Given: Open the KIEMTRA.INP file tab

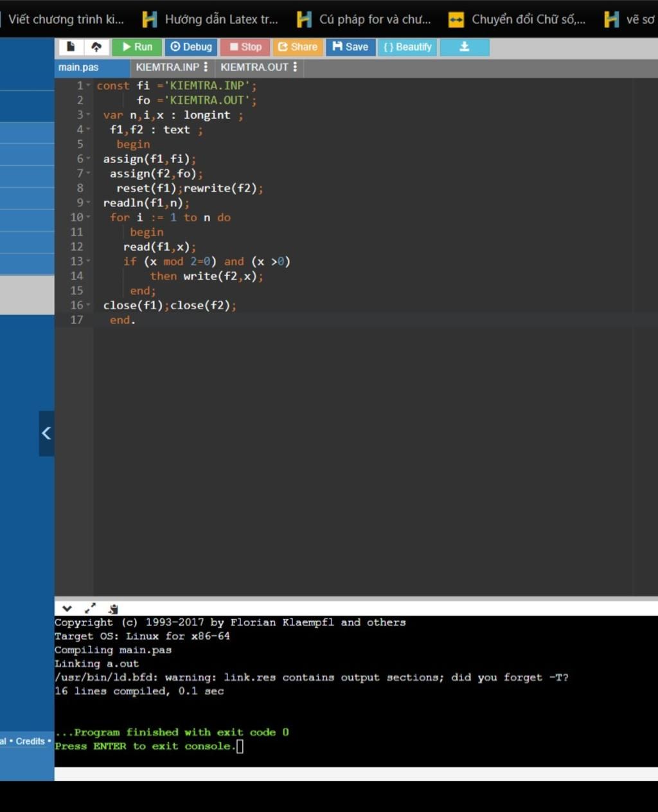Looking at the screenshot, I should coord(168,68).
